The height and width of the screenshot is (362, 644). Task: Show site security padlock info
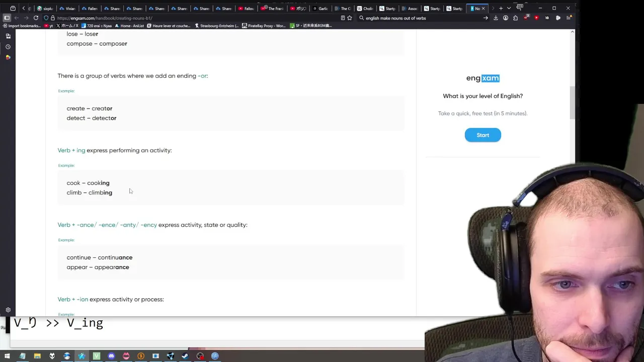point(52,18)
